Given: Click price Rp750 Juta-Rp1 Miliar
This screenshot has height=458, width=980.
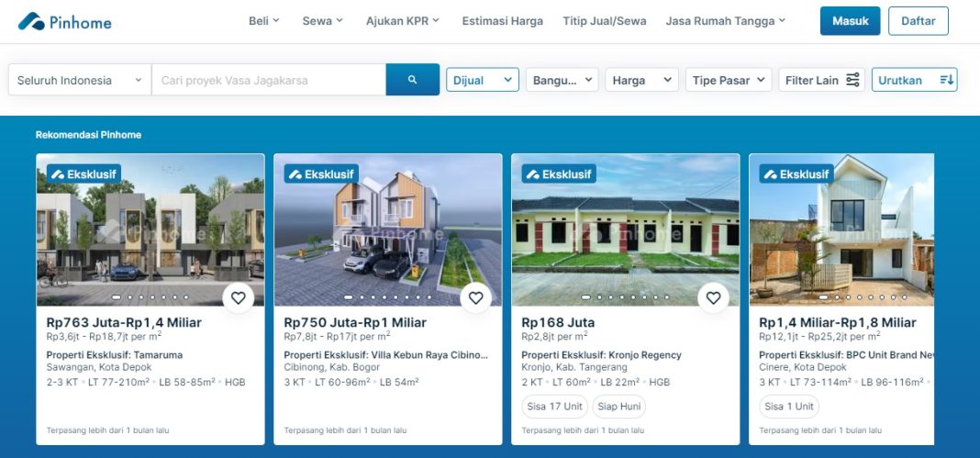Looking at the screenshot, I should pos(355,322).
